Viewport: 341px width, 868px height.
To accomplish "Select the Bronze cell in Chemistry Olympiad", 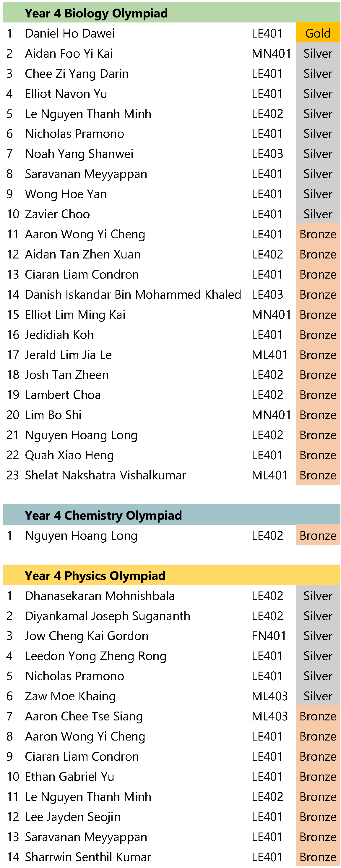I will coord(318,535).
